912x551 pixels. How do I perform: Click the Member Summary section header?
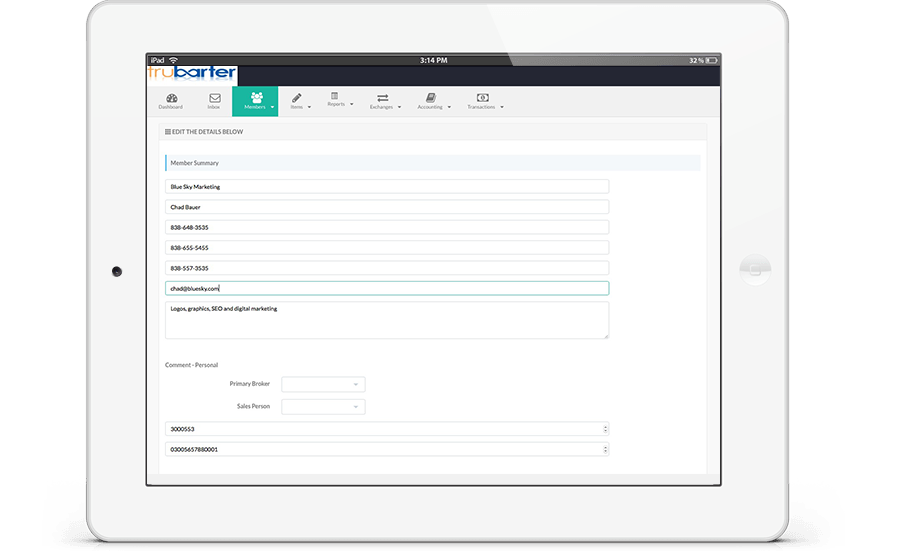(x=432, y=163)
